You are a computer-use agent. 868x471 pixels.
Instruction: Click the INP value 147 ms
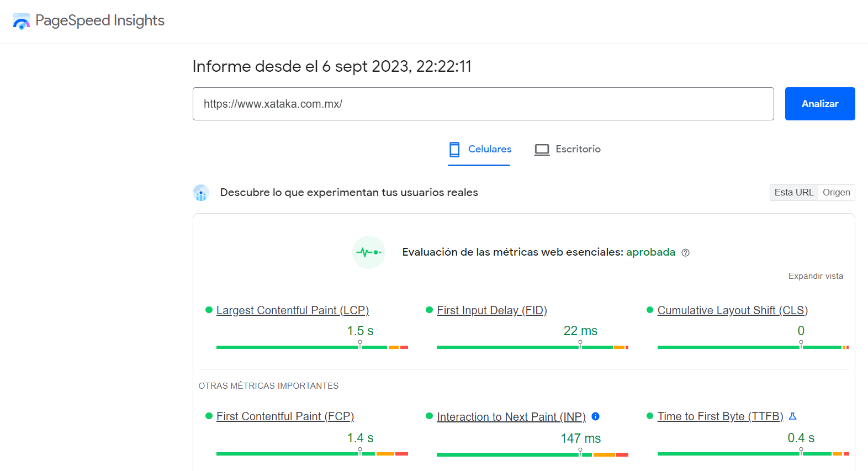580,438
